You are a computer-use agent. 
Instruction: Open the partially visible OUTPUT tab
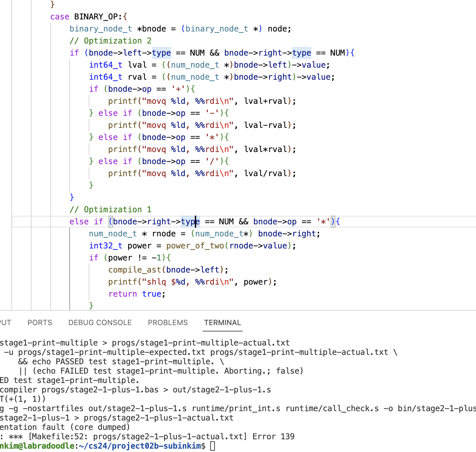[x=5, y=322]
